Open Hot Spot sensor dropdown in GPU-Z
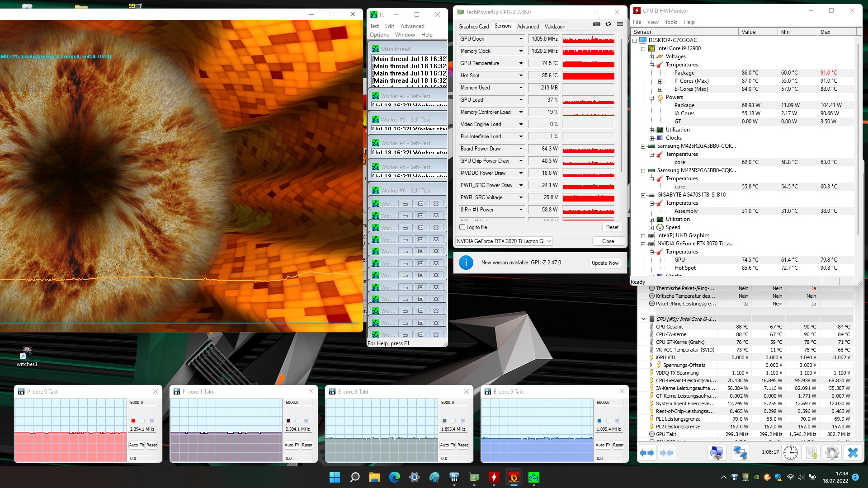 [x=521, y=75]
